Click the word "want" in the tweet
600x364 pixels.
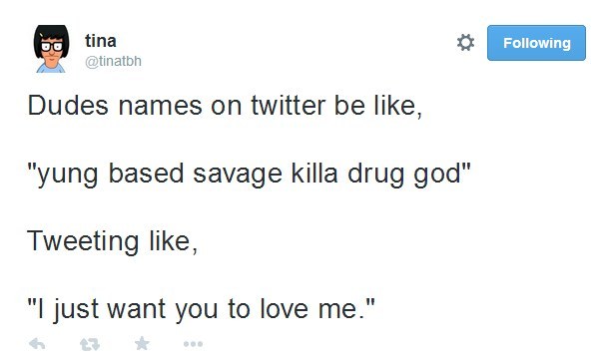tap(137, 310)
